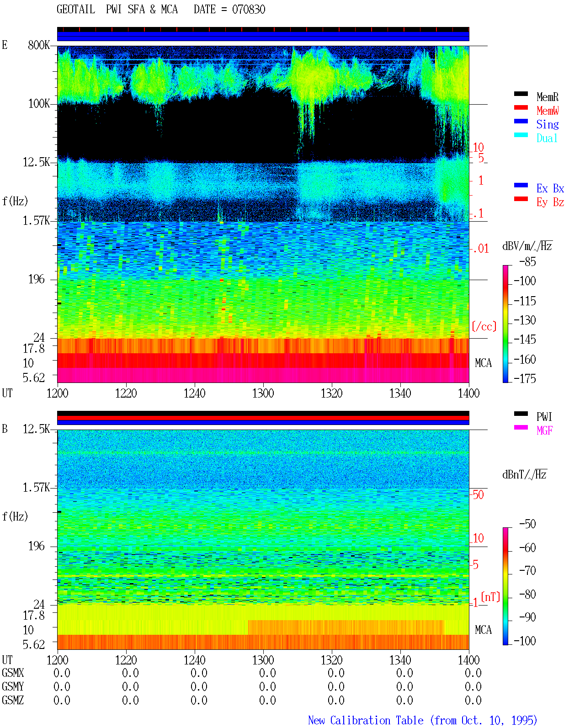
Task: Click the electric field dBV/m color scale bar
Action: (505, 324)
